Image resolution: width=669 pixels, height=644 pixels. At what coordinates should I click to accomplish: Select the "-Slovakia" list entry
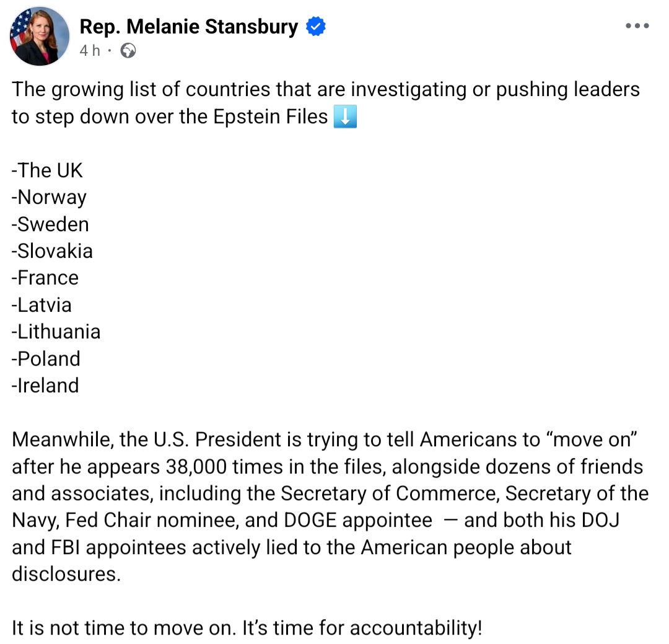pyautogui.click(x=53, y=251)
